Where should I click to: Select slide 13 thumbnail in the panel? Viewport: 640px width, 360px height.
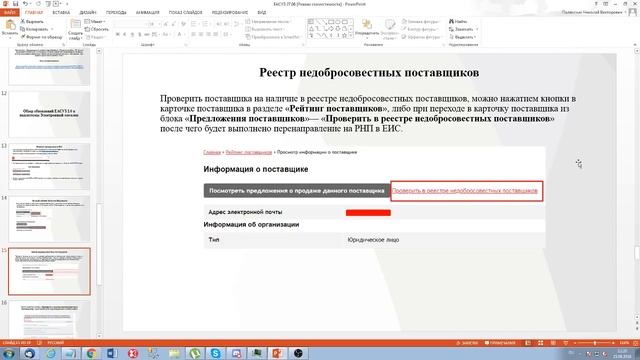(49, 167)
